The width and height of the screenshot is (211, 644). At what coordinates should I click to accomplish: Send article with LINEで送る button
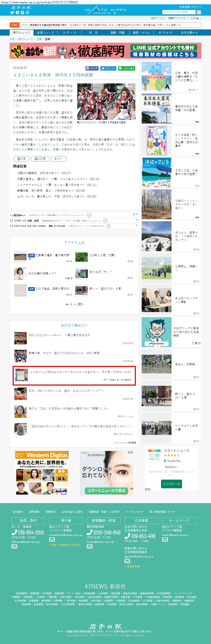[127, 68]
